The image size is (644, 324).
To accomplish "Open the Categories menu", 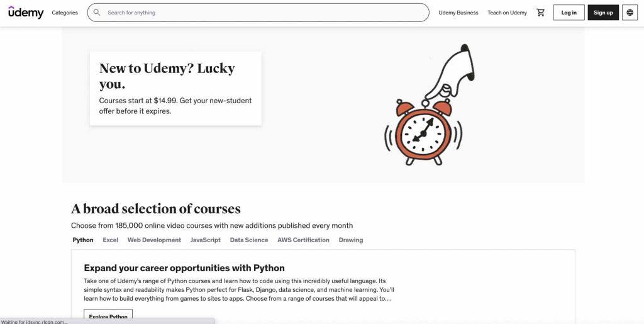I will (65, 13).
